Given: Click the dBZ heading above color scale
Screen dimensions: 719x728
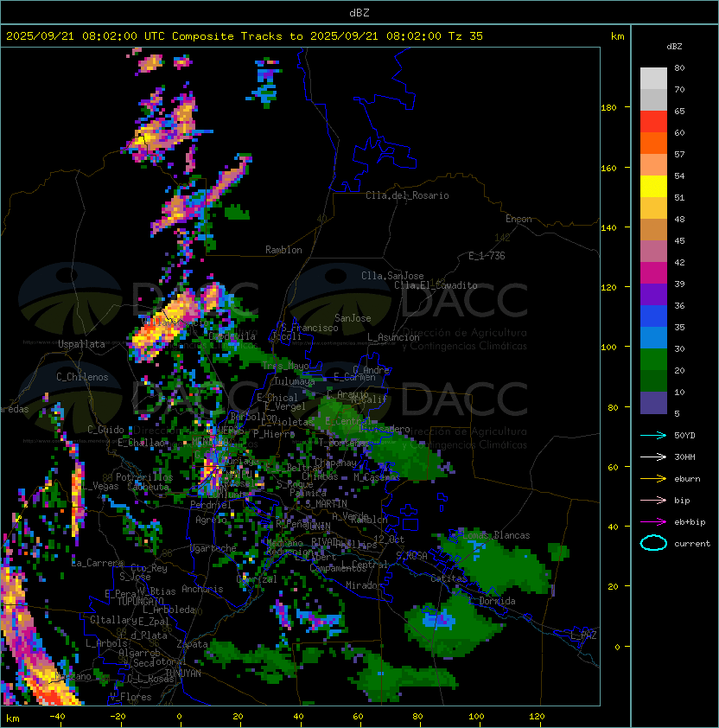Looking at the screenshot, I should pos(674,47).
